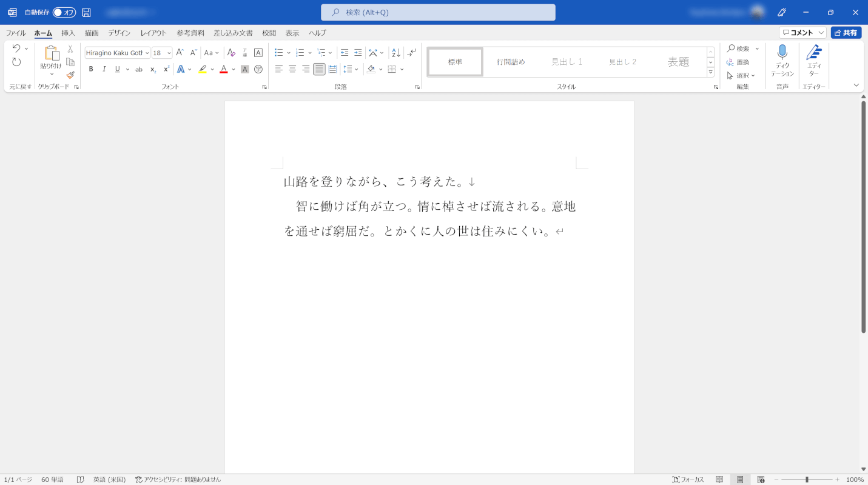The height and width of the screenshot is (485, 868).
Task: Sort text with the A-Z icon
Action: tap(395, 53)
